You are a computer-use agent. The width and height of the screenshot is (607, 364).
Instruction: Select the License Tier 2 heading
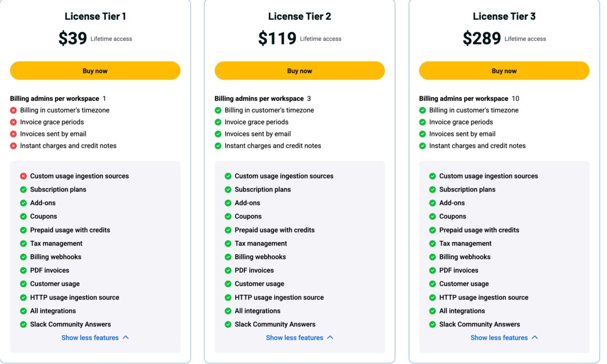pos(299,16)
